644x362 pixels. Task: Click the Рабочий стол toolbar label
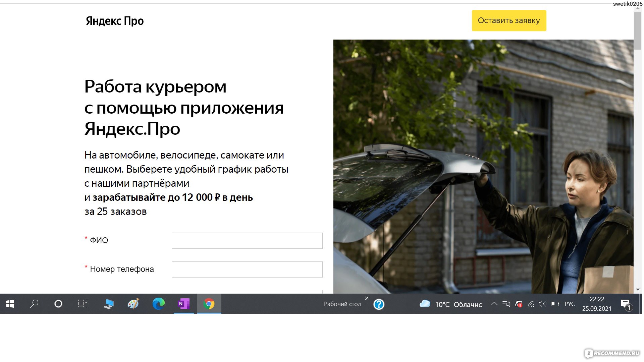click(342, 304)
